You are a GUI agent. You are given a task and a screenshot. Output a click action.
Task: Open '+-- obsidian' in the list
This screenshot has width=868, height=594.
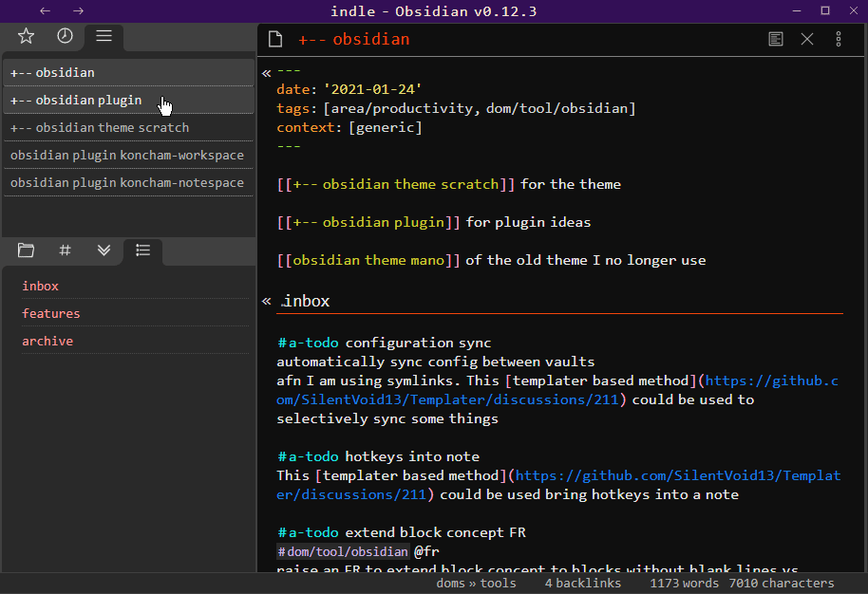coord(128,72)
